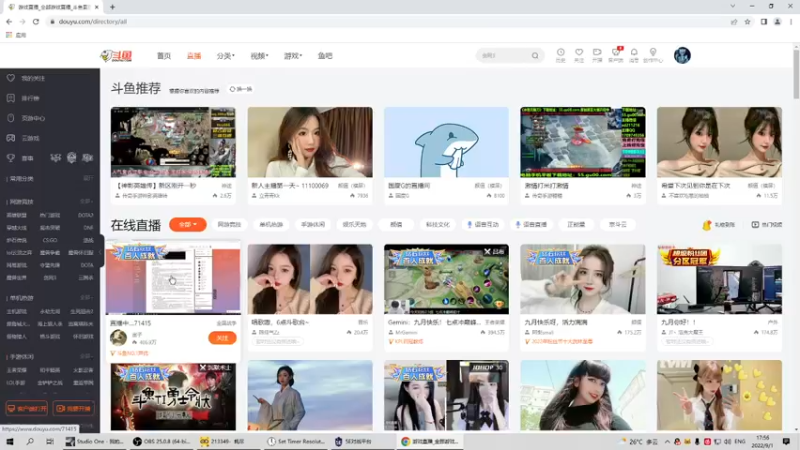Select the 颜值 filter chip
Viewport: 800px width, 450px height.
396,224
